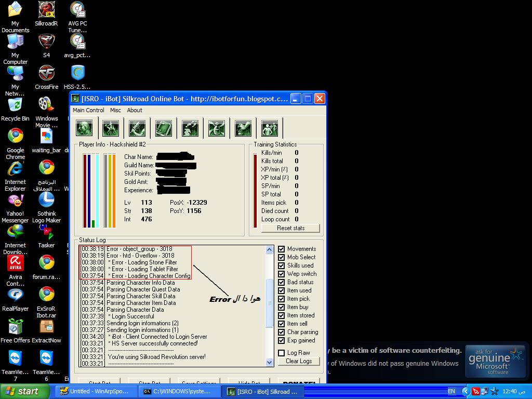The height and width of the screenshot is (399, 532).
Task: Click the EN language indicator
Action: pos(451,392)
